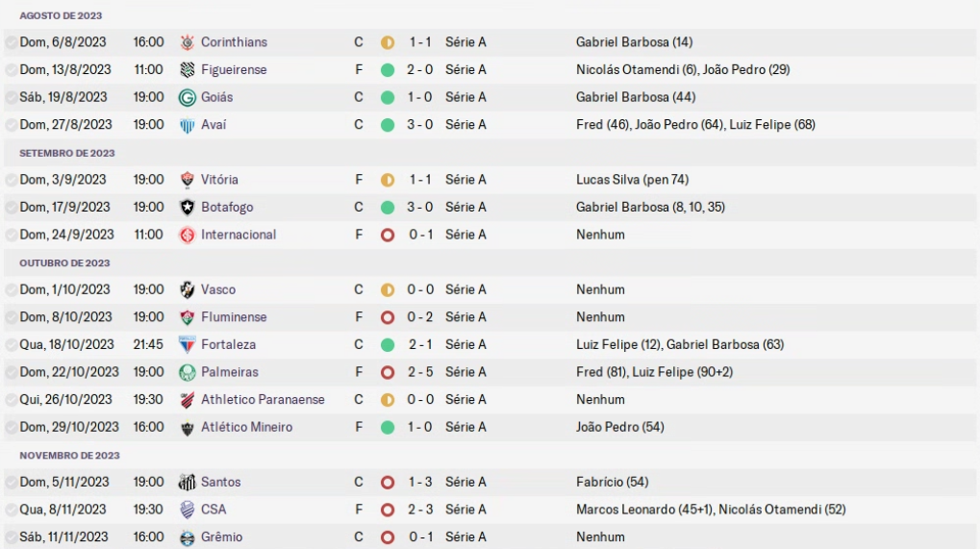Click the Santos club crest icon
The height and width of the screenshot is (549, 980).
point(187,482)
